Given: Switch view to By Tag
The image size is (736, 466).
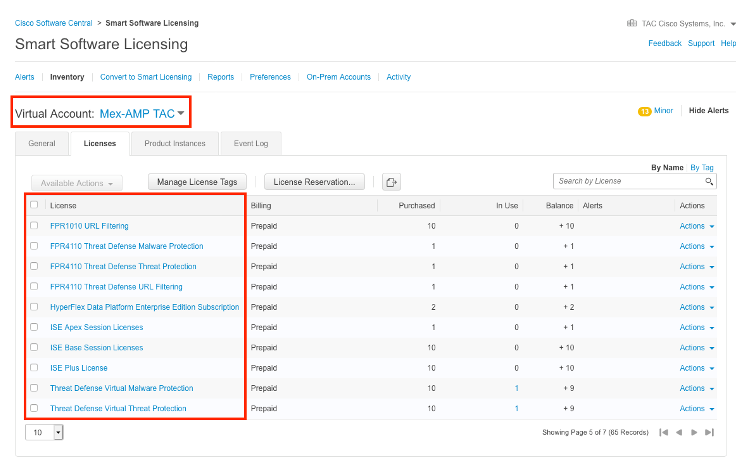Looking at the screenshot, I should point(702,168).
